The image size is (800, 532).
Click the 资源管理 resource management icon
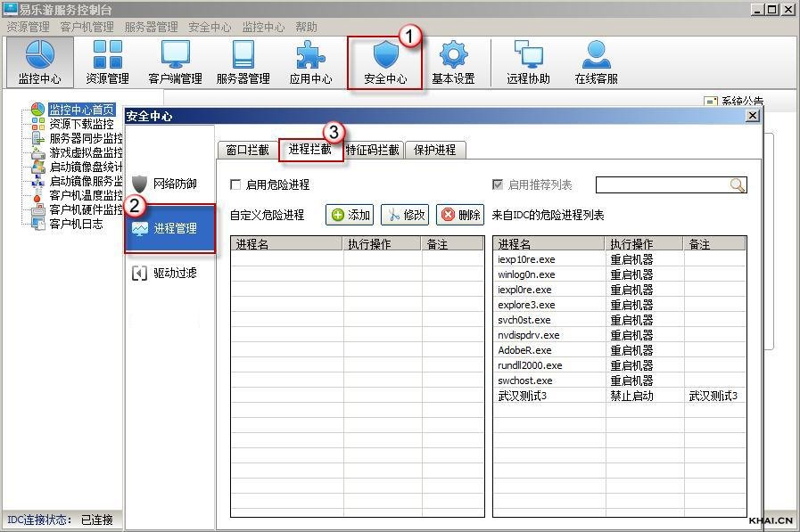pyautogui.click(x=107, y=62)
